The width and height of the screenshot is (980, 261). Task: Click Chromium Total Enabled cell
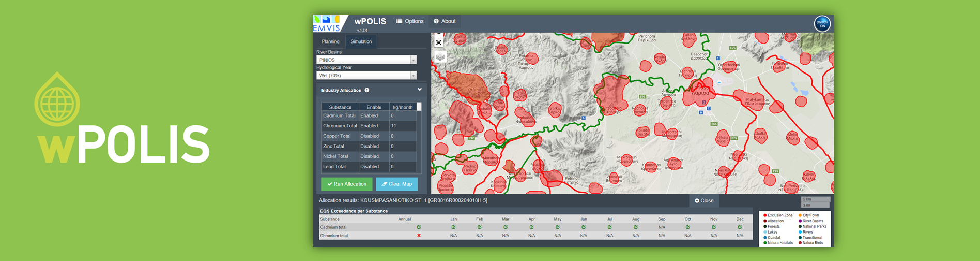[x=374, y=126]
